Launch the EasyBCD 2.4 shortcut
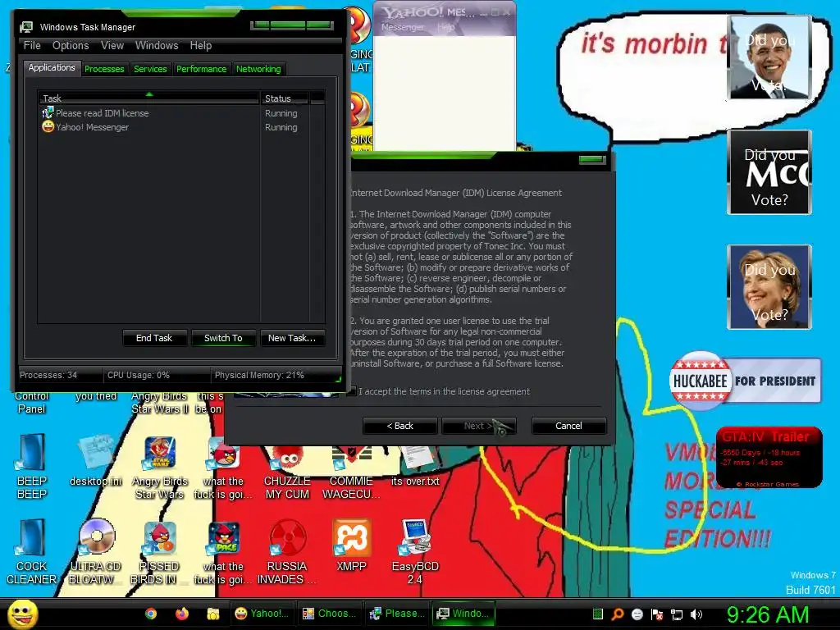 (x=415, y=552)
